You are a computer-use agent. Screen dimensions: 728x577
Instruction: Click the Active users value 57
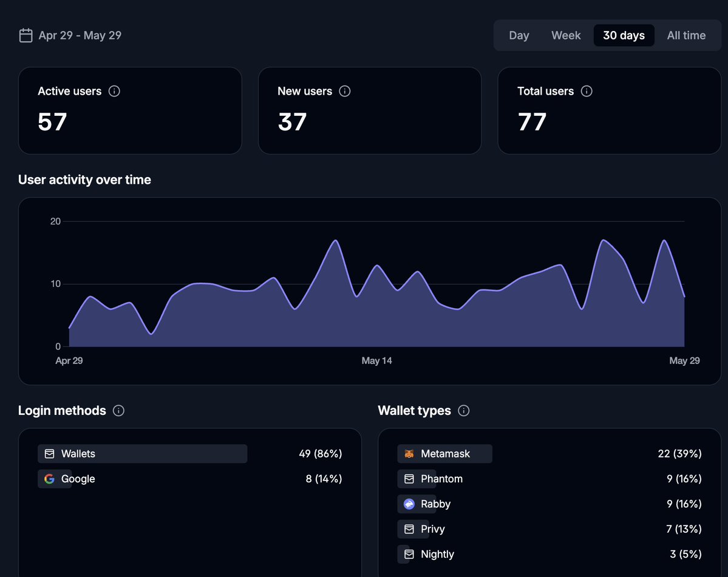52,122
